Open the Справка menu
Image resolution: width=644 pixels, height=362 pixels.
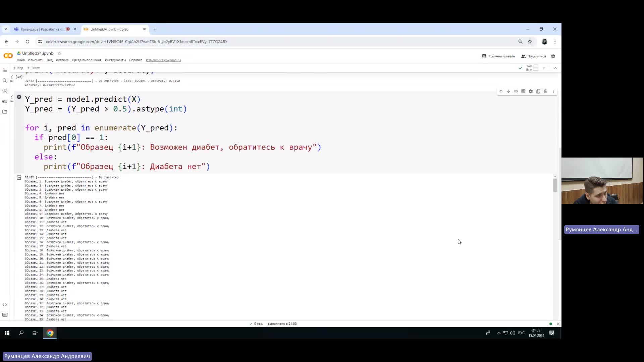tap(136, 60)
